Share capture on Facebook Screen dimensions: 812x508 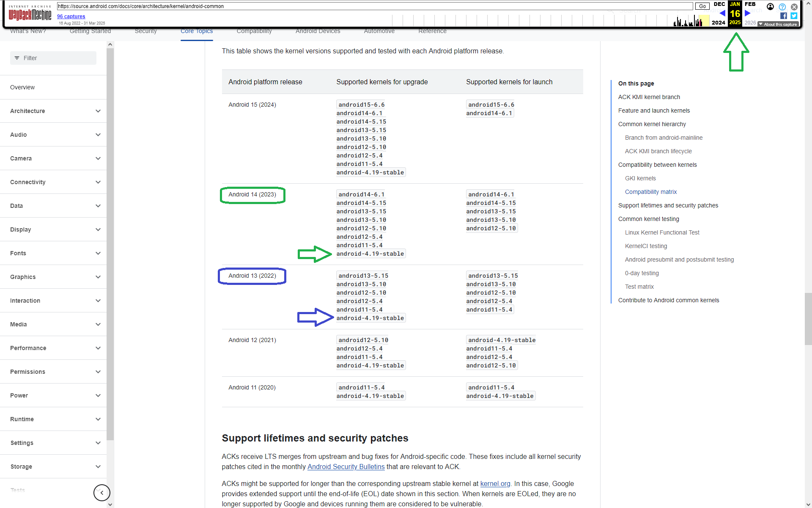click(x=784, y=16)
